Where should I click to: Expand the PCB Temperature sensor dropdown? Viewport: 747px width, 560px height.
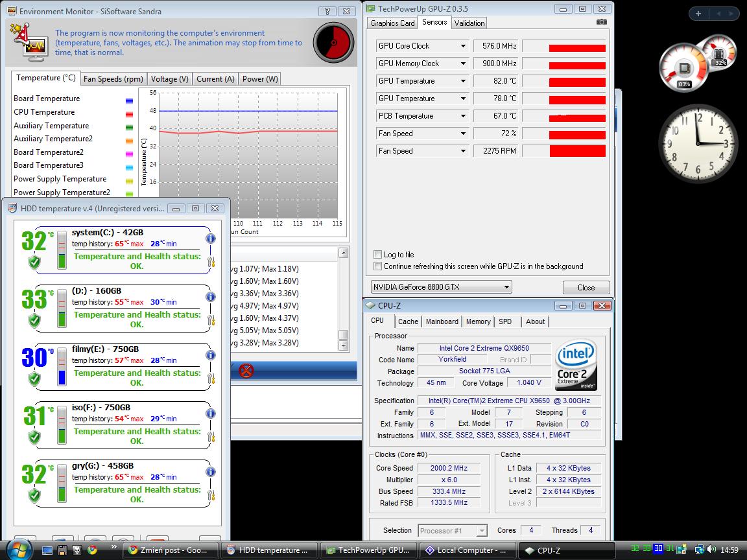click(x=463, y=116)
